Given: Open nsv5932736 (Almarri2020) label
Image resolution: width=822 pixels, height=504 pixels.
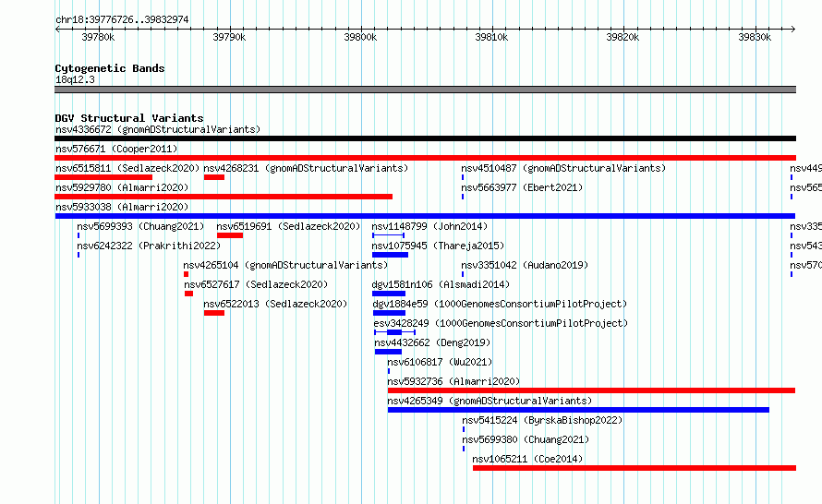Looking at the screenshot, I should [x=453, y=381].
